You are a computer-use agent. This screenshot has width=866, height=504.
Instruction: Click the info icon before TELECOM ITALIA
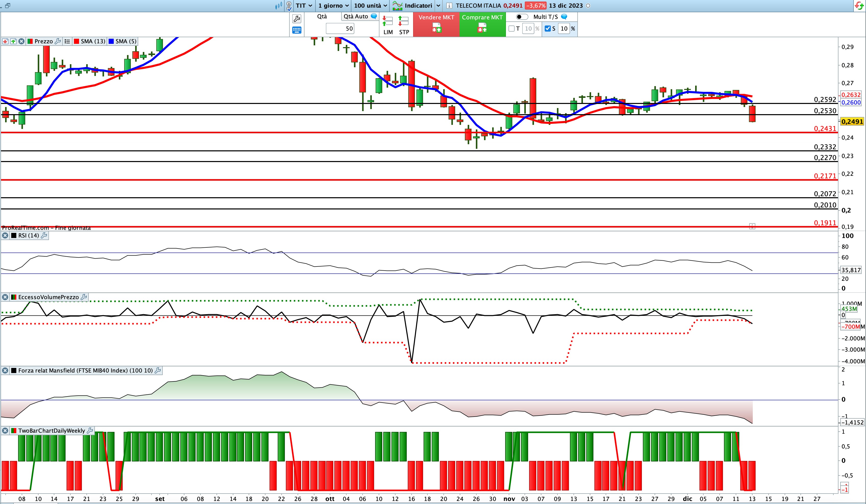[x=449, y=6]
